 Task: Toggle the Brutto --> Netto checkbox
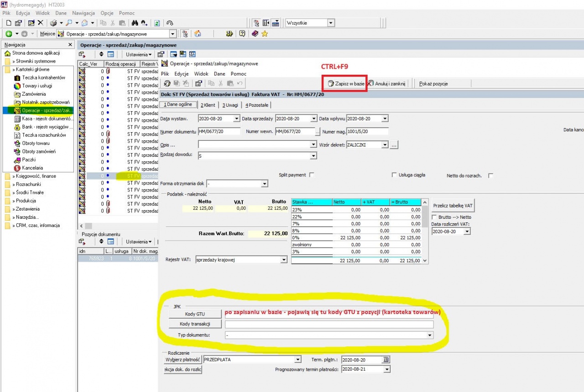(434, 217)
